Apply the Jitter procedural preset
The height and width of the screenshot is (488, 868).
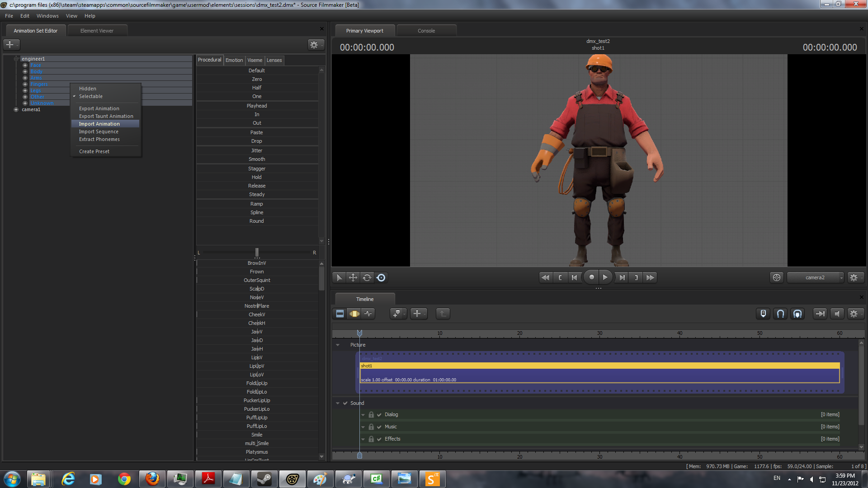point(257,150)
